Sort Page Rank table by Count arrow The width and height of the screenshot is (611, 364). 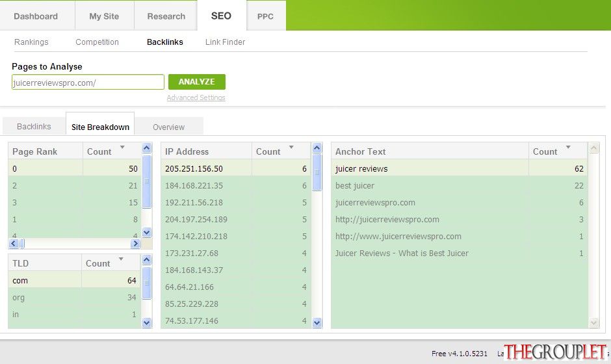122,148
